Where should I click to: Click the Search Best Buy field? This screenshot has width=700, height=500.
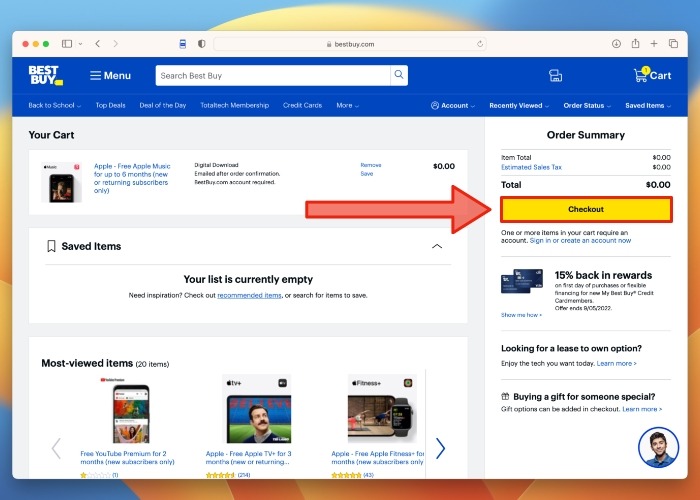[273, 75]
